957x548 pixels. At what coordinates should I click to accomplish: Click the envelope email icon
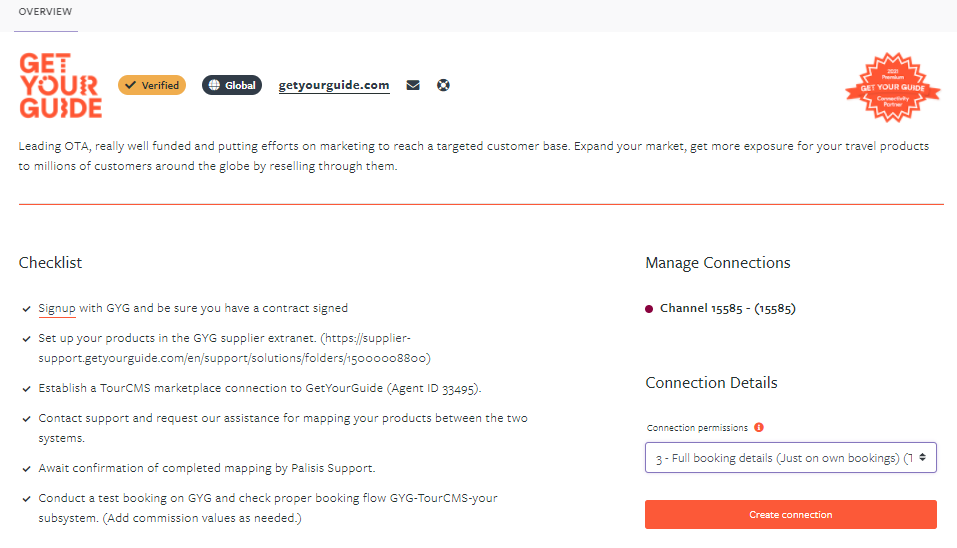point(413,85)
